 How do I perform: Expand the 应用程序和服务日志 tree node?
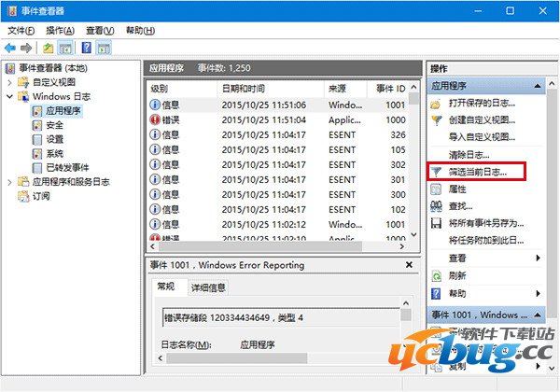[10, 182]
